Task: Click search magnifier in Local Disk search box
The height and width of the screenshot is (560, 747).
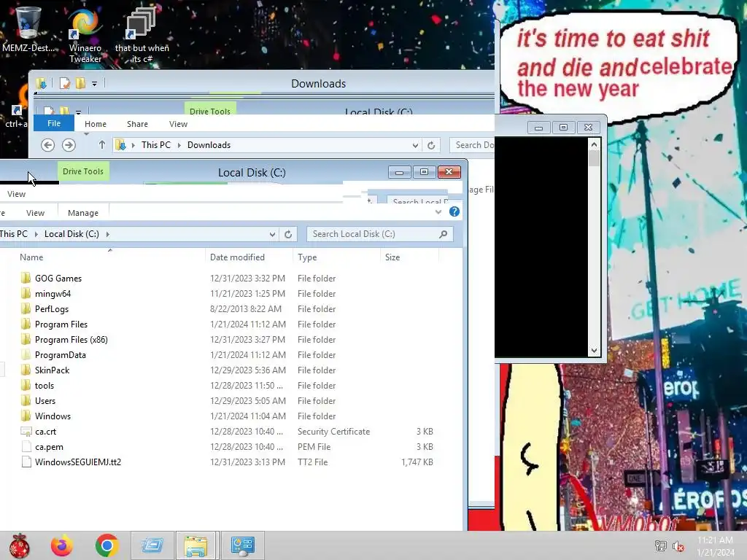Action: (443, 234)
